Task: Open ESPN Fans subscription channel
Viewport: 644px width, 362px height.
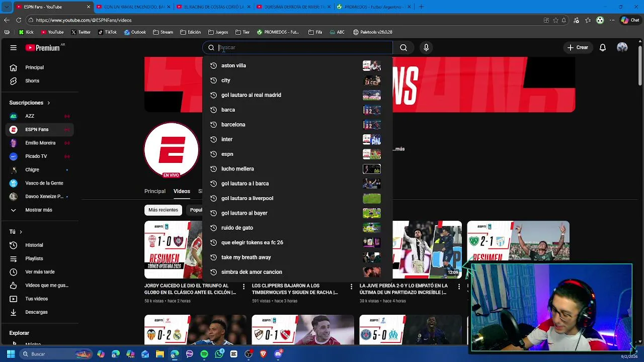Action: [39, 130]
